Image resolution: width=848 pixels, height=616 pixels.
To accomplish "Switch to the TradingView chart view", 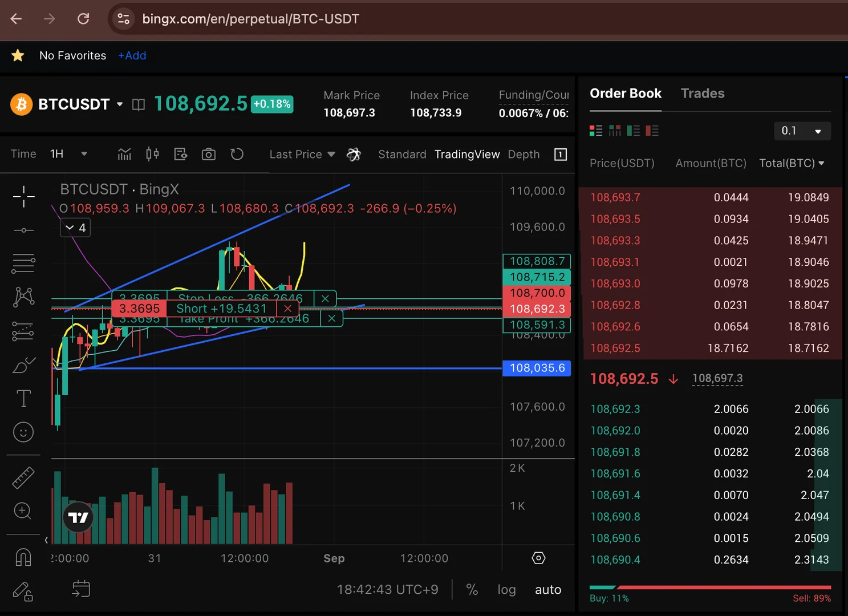I will (467, 155).
